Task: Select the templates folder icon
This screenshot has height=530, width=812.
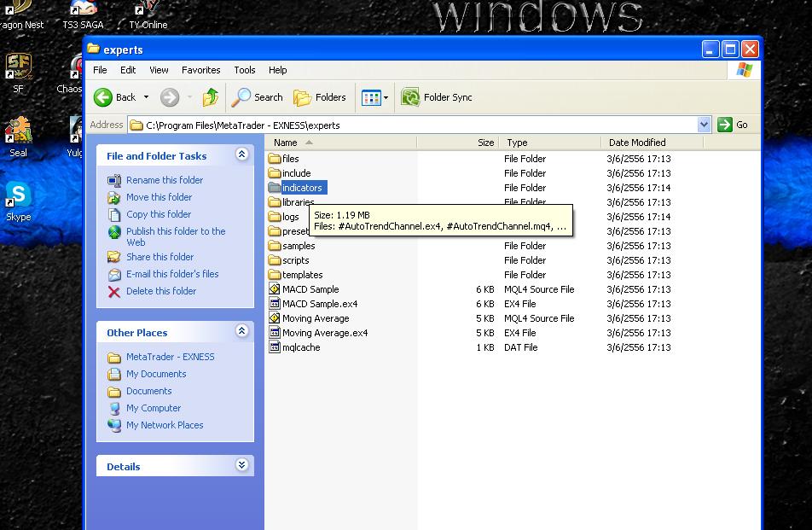Action: point(275,275)
